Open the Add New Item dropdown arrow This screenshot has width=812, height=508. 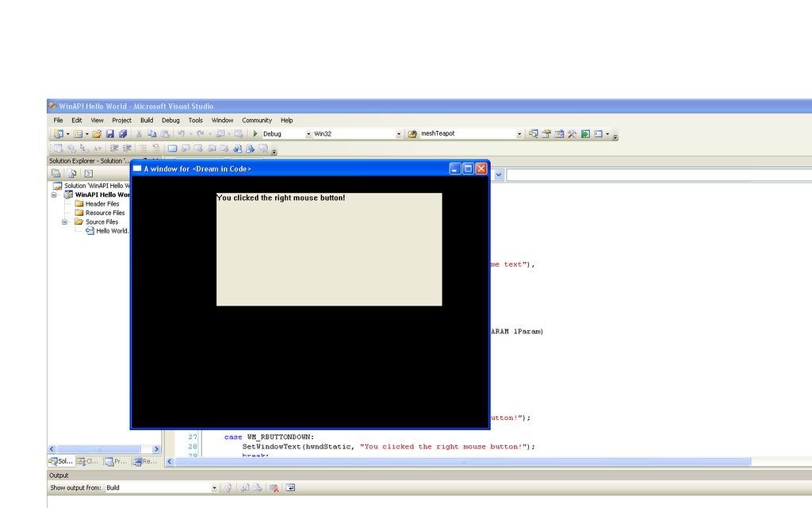point(86,133)
